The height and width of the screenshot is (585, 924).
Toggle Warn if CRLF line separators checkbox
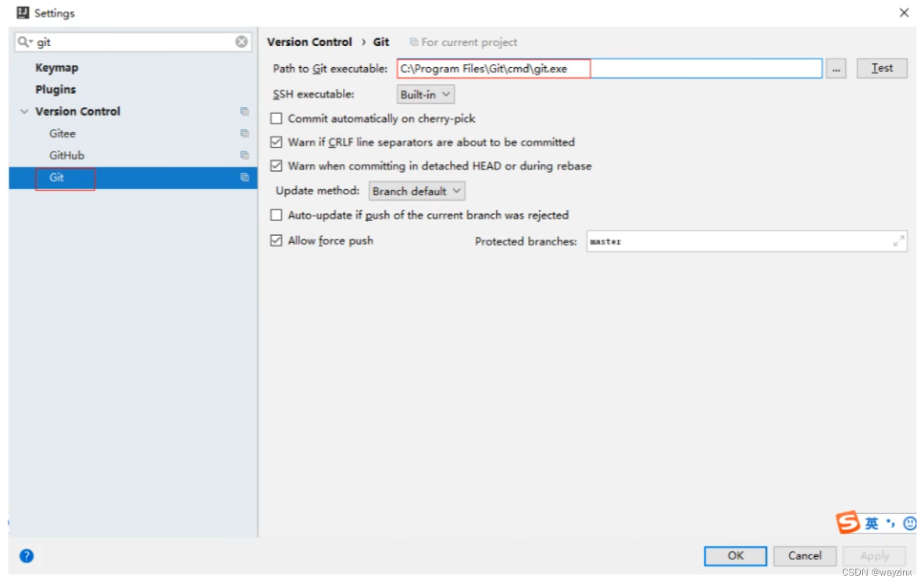click(276, 142)
